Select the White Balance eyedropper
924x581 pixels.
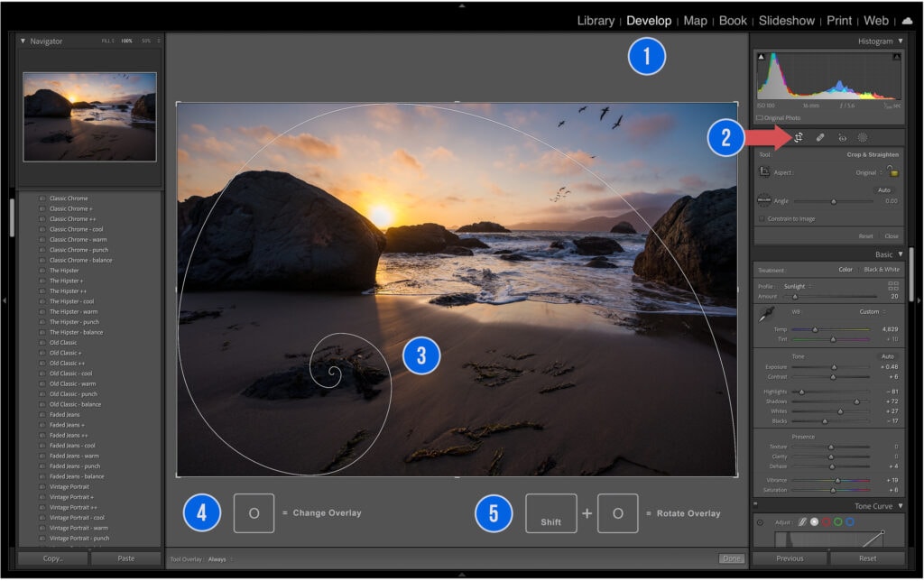point(767,313)
